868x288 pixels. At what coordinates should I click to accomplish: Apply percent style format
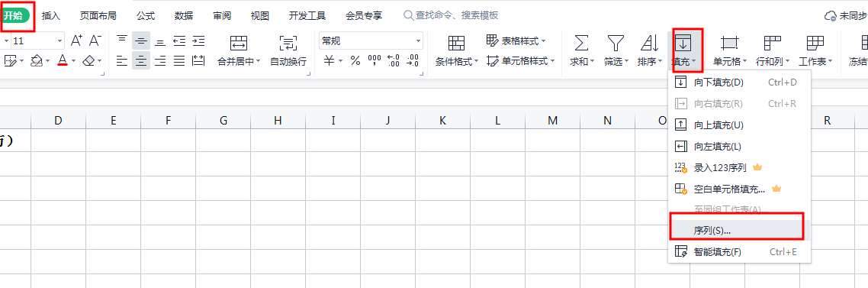pos(355,60)
